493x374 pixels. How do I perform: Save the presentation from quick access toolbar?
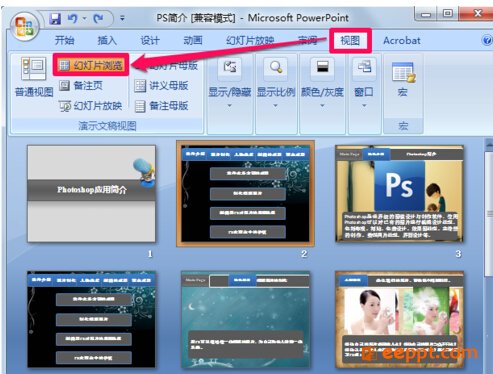pyautogui.click(x=55, y=18)
